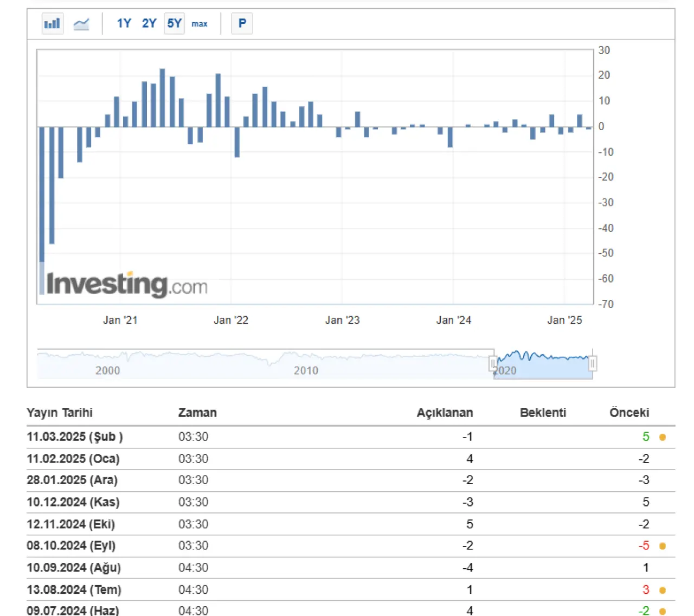
Task: Click left handle of range navigator
Action: [493, 363]
